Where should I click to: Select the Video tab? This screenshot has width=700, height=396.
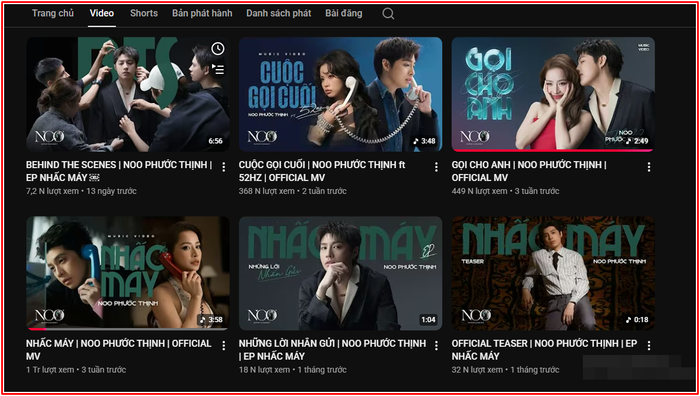102,13
